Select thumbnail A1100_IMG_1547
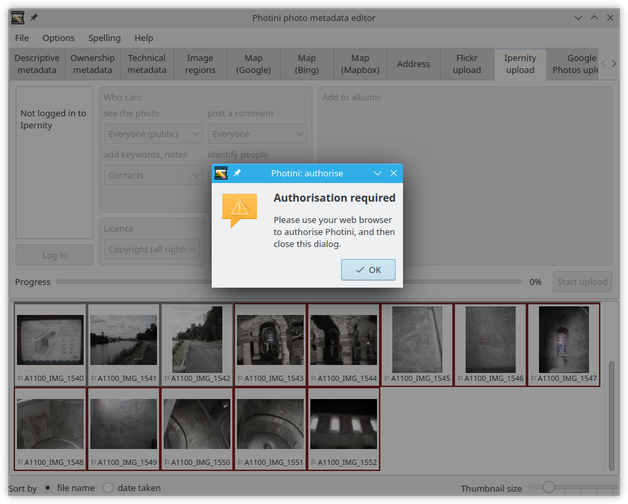The width and height of the screenshot is (628, 504). click(563, 345)
